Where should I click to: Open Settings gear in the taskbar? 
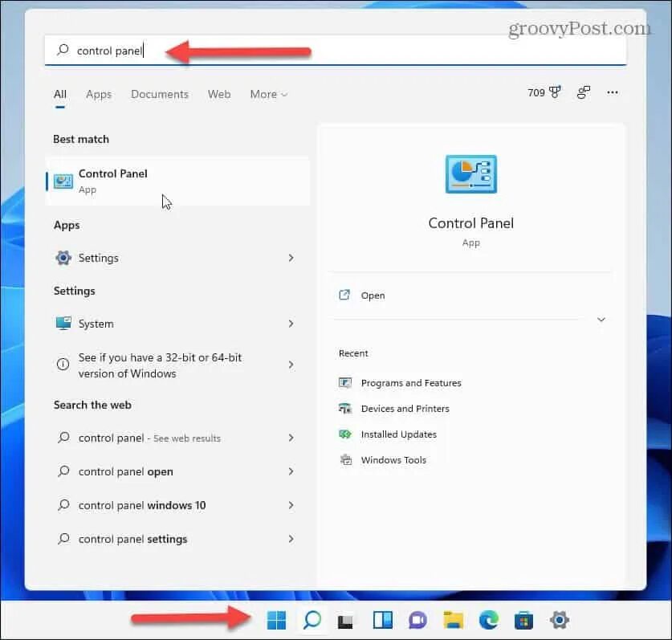pos(560,620)
